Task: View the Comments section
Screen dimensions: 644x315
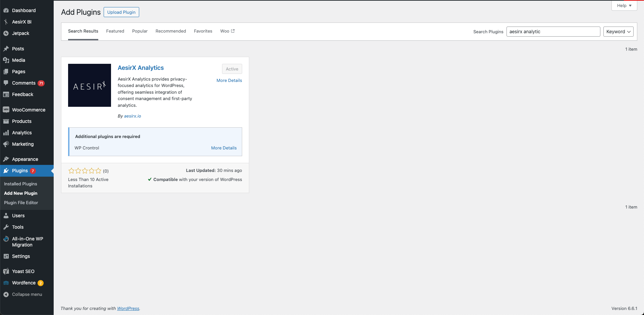Action: 23,83
